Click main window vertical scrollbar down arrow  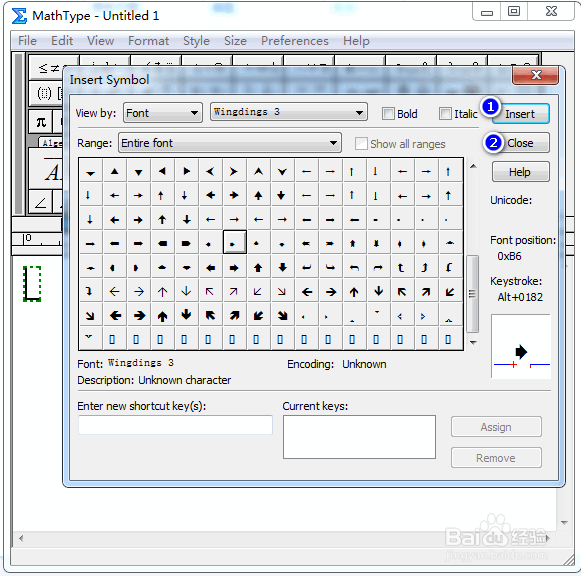pyautogui.click(x=564, y=523)
